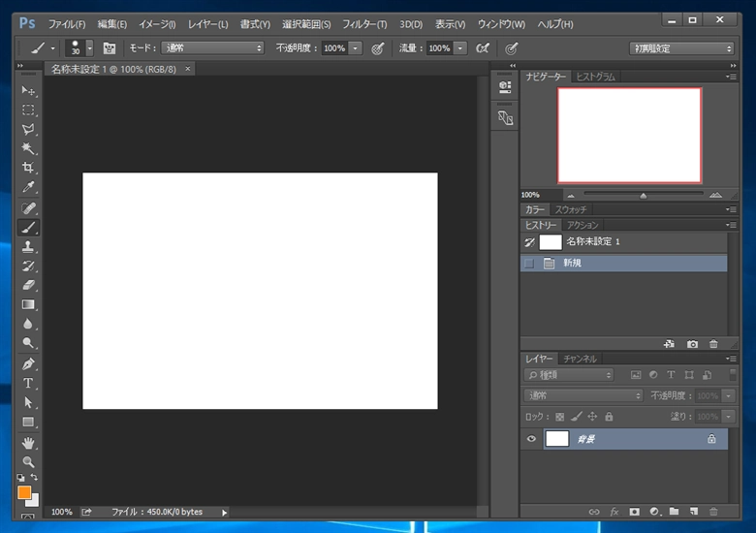Select the Rectangular Marquee tool
The height and width of the screenshot is (533, 756).
[x=28, y=110]
